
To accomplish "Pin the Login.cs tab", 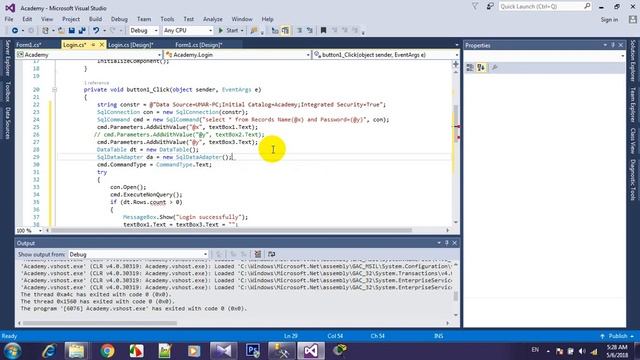I will pos(93,44).
